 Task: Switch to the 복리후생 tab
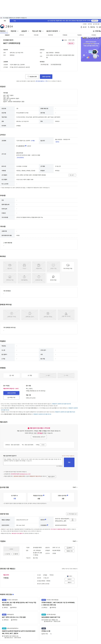click(x=50, y=35)
